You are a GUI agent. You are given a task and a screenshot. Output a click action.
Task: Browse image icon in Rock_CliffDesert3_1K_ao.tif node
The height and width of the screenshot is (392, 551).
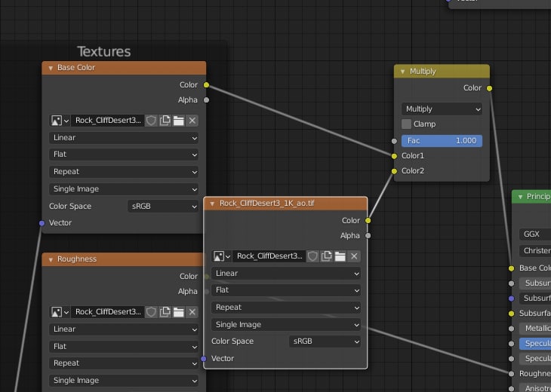tap(221, 256)
